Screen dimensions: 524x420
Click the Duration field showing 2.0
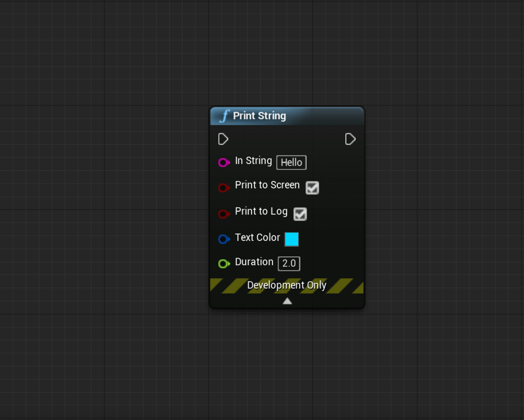click(x=289, y=263)
